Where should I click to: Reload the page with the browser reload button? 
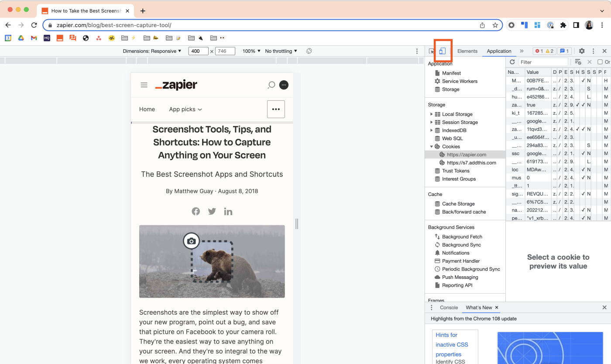(x=34, y=25)
